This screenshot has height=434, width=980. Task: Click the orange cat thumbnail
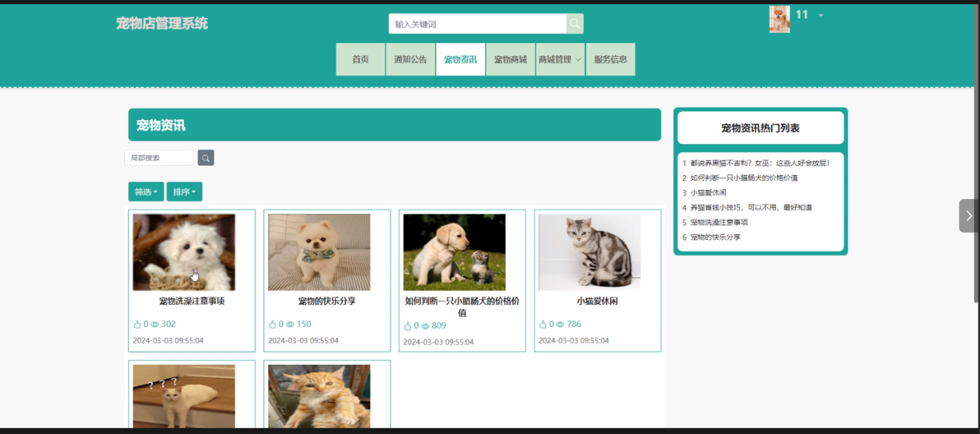coord(319,396)
